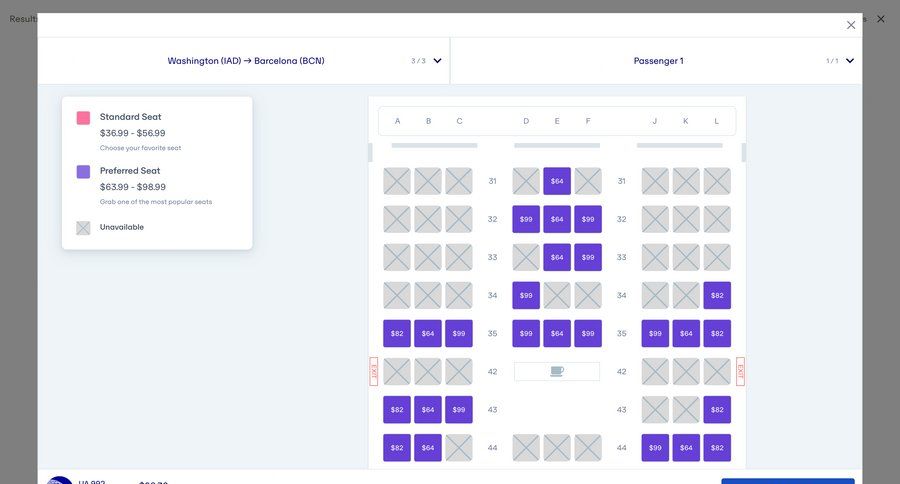Click the left EXIT marker in row 42
The height and width of the screenshot is (484, 900).
374,371
